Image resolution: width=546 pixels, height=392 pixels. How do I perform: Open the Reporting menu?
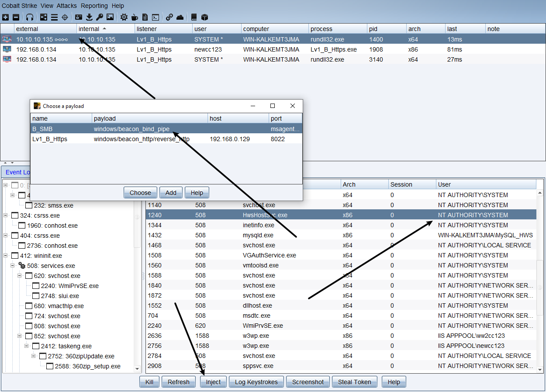[94, 6]
